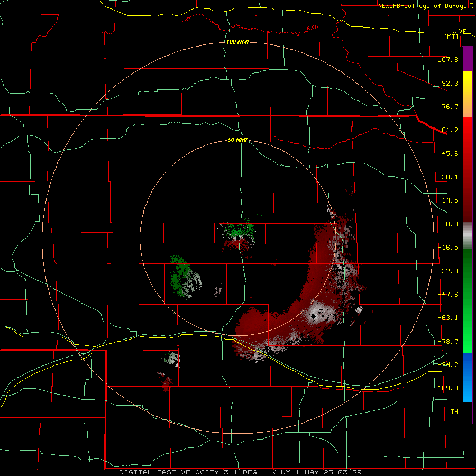
Task: Select the 92.3 legend value
Action: 450,83
